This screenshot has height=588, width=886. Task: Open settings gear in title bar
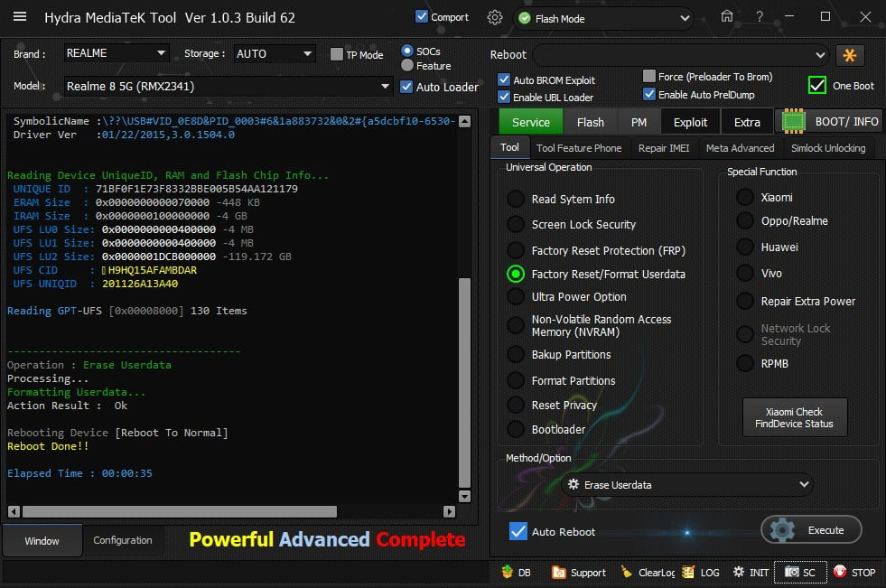click(495, 17)
